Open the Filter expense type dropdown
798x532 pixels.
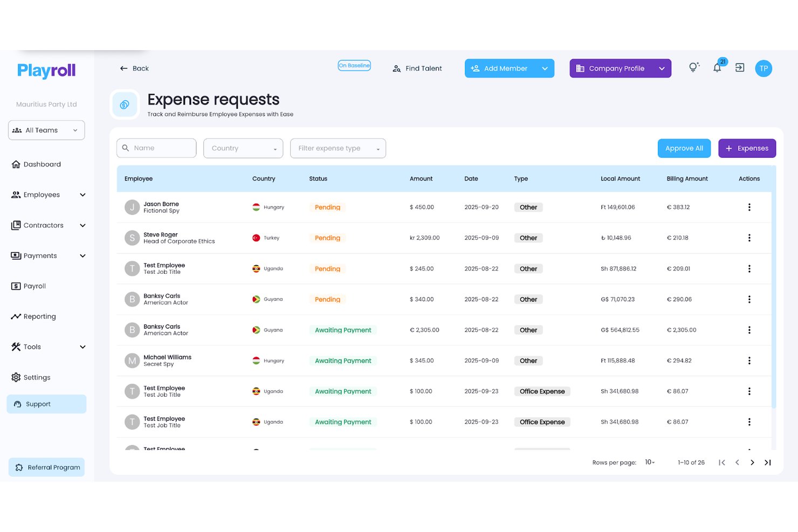[x=338, y=148]
